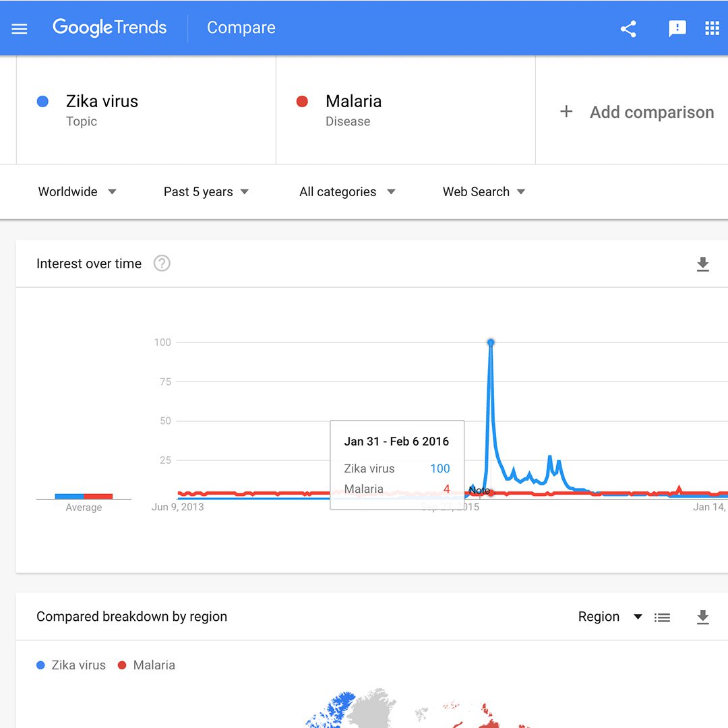Click the Zika virus map legend entry
The image size is (728, 728).
[71, 665]
